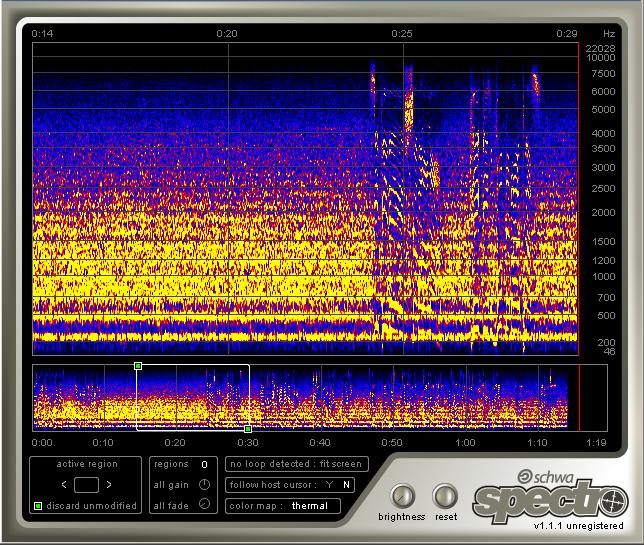
Task: Set follow host cursor to N
Action: click(x=346, y=485)
